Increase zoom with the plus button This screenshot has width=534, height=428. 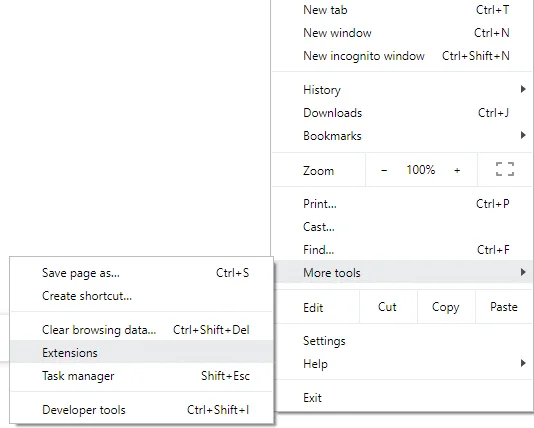[x=457, y=170]
